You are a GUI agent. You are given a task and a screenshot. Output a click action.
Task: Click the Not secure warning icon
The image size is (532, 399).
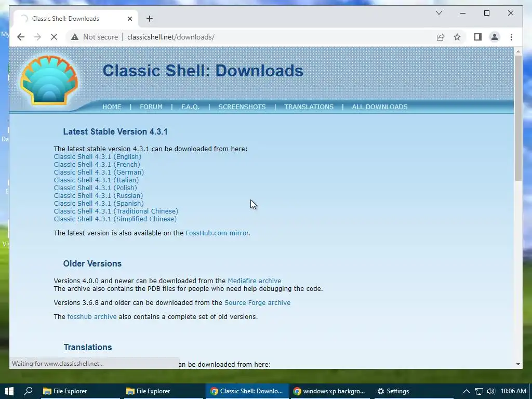[75, 37]
